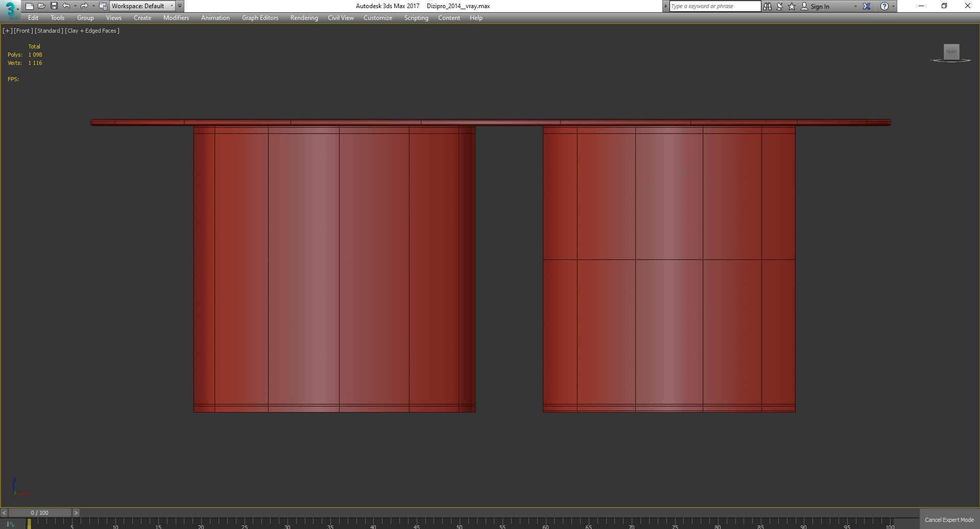This screenshot has width=980, height=529.
Task: Create a new scene with New icon
Action: 30,6
